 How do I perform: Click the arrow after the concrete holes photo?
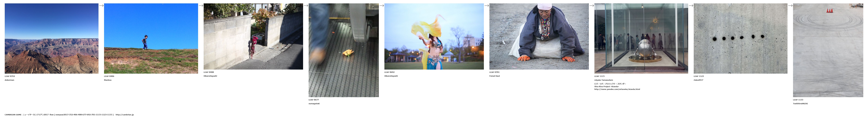coord(790,5)
